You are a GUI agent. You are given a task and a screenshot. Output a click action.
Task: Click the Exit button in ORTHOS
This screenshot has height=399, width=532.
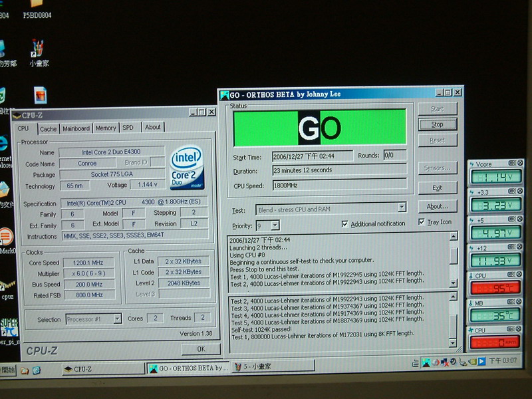pos(438,188)
